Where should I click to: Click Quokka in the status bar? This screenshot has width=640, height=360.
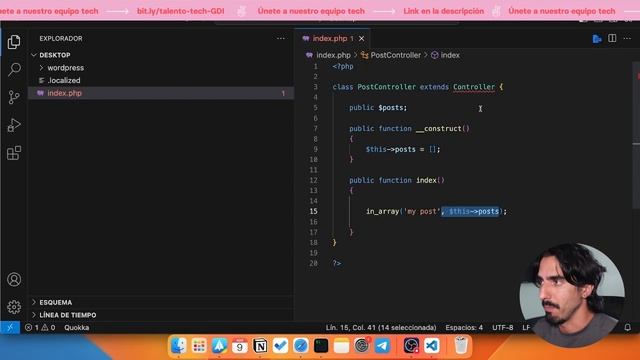point(76,327)
